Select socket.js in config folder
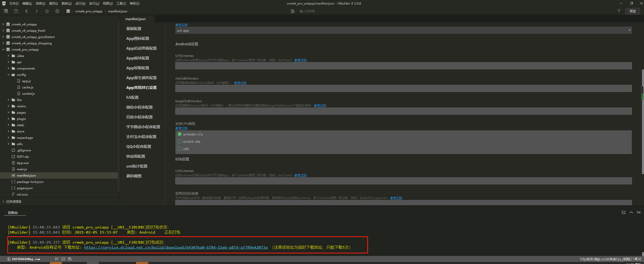 pos(28,93)
